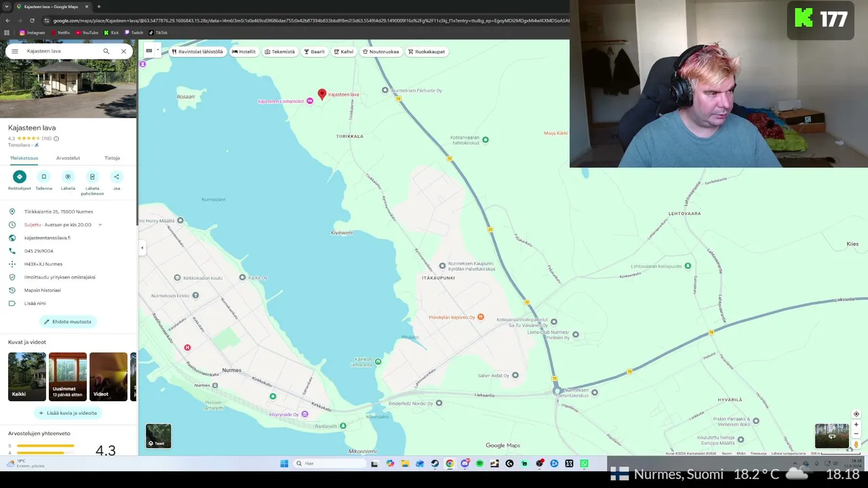This screenshot has width=868, height=488.
Task: Click the Kotilanvaaran hiihtokeskus marker
Action: [485, 140]
